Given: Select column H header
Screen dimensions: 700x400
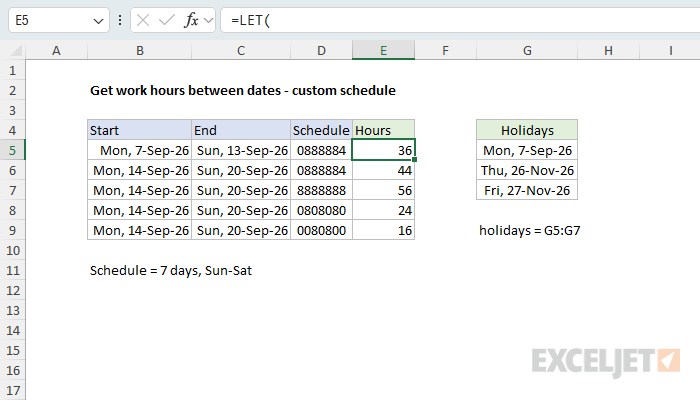Looking at the screenshot, I should [x=608, y=50].
